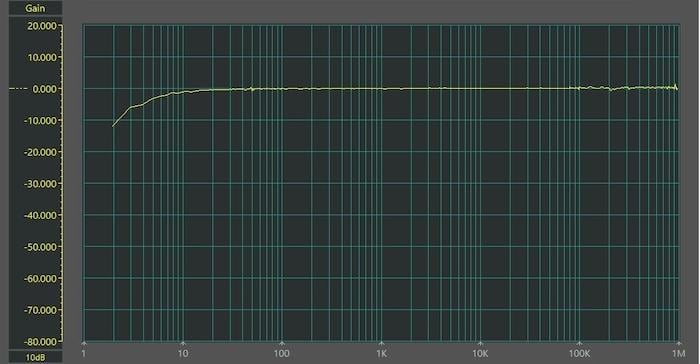700x364 pixels.
Task: Select the triangle tick at frequency 100
Action: [282, 343]
